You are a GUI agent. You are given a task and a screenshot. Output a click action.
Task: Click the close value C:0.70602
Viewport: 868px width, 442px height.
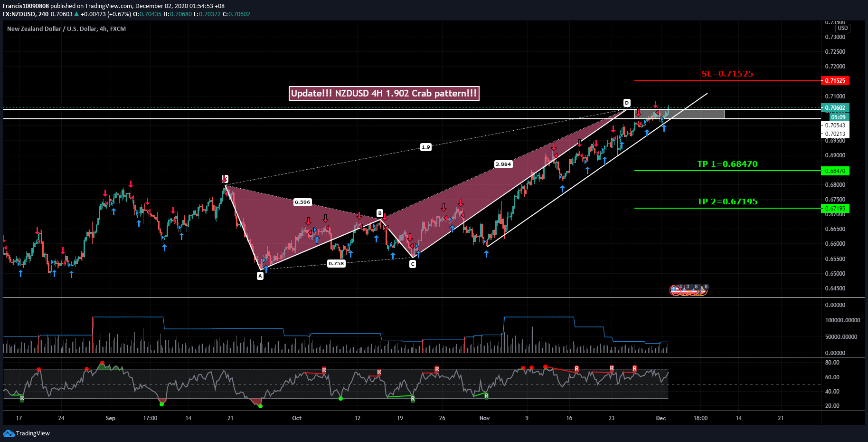tap(236, 14)
